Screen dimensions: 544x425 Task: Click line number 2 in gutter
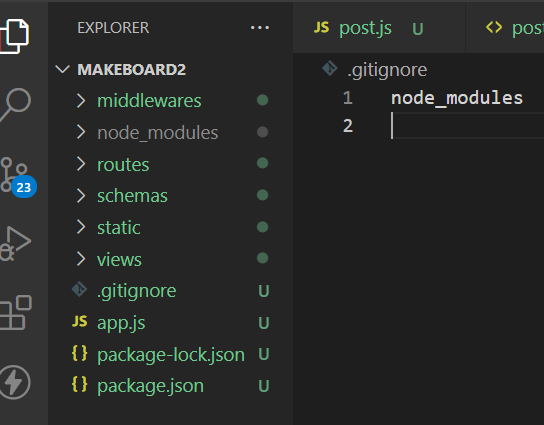(348, 126)
